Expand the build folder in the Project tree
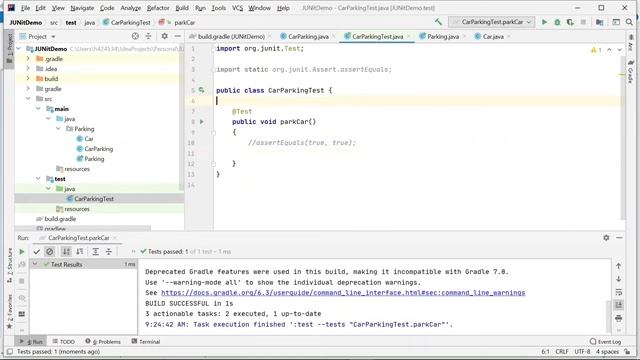The height and width of the screenshot is (360, 640). (28, 78)
